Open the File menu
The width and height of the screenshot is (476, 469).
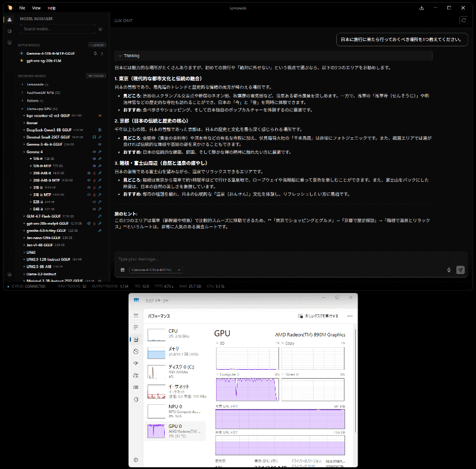point(22,8)
